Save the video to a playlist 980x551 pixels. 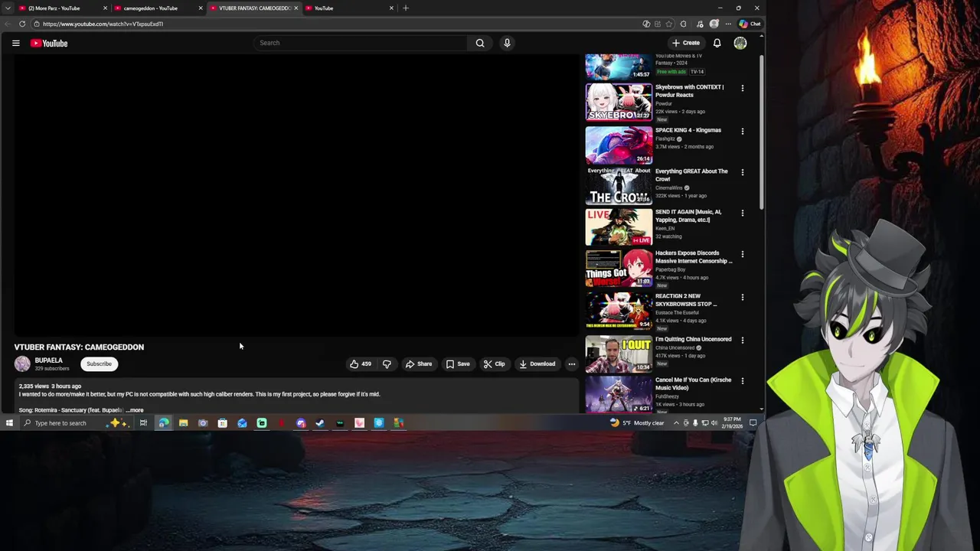[458, 364]
